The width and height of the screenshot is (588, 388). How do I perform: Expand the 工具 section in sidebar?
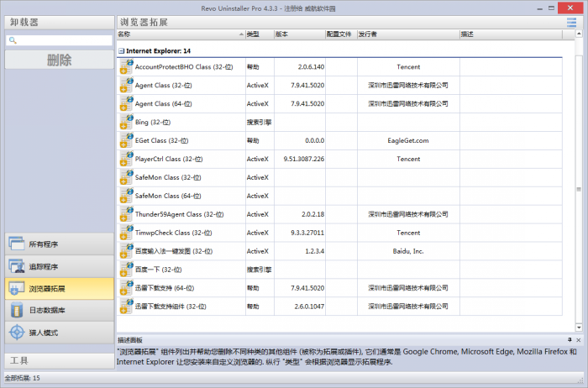point(57,360)
